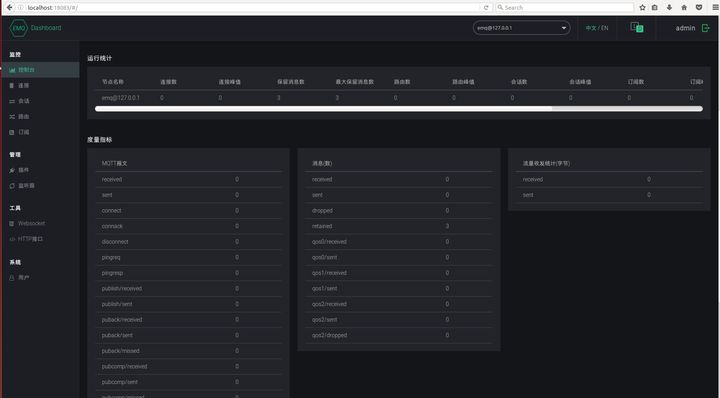Toggle the theme switch icon in header
This screenshot has height=398, width=720.
pos(637,28)
